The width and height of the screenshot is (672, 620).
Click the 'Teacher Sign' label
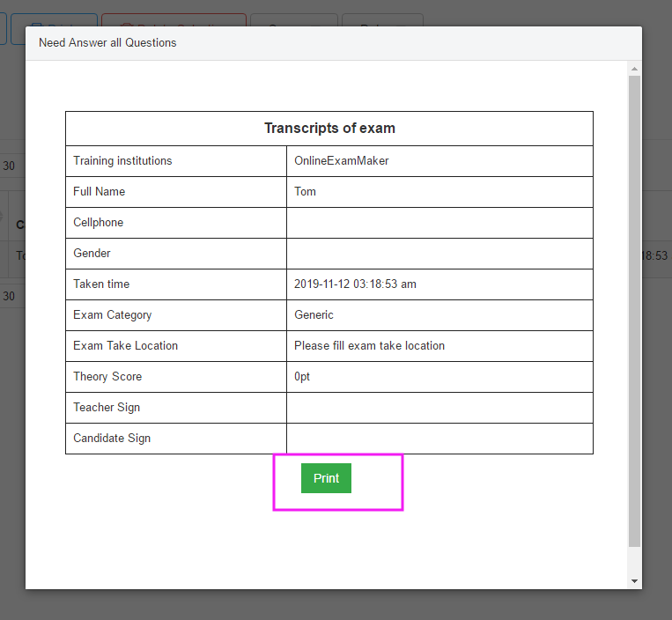tap(107, 408)
